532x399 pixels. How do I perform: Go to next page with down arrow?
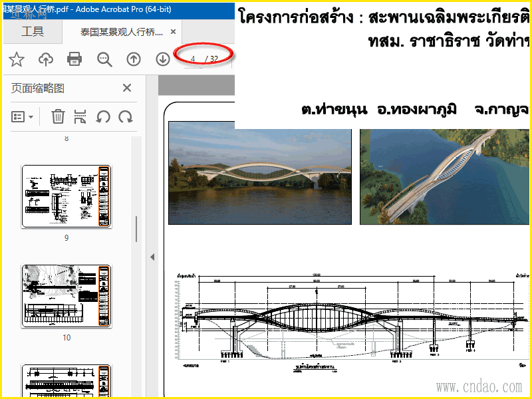click(x=163, y=59)
